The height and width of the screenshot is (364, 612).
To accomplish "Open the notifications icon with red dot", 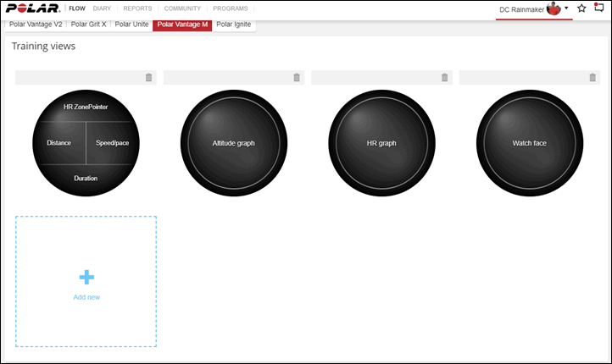I will point(598,8).
